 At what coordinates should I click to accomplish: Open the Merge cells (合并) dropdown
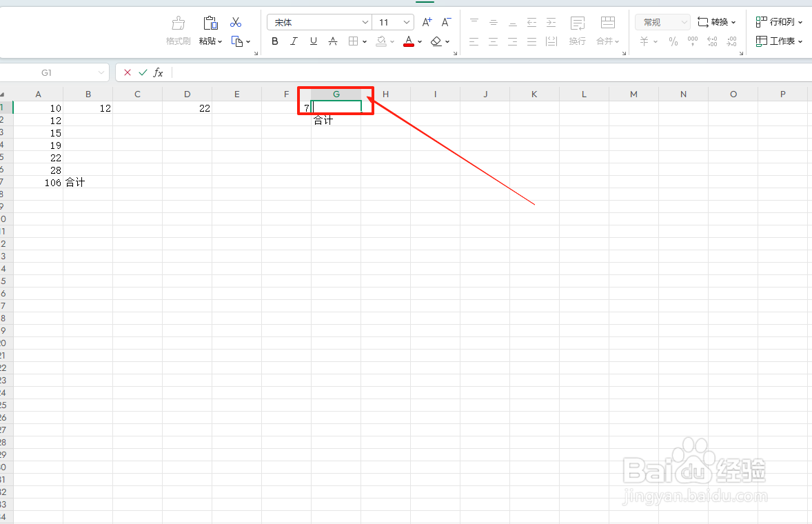607,41
